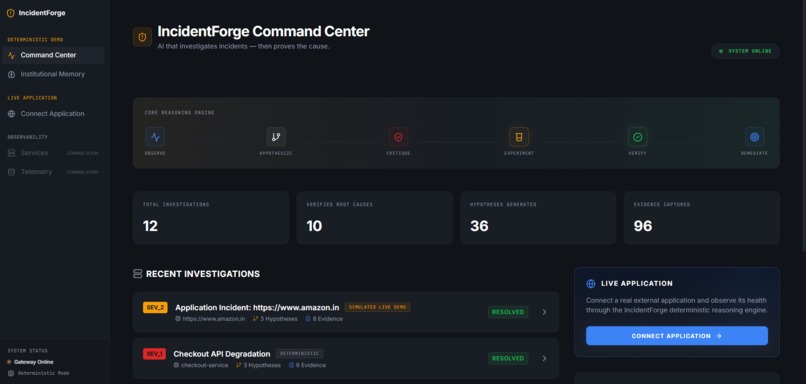Select the Observe stage icon

pyautogui.click(x=155, y=137)
